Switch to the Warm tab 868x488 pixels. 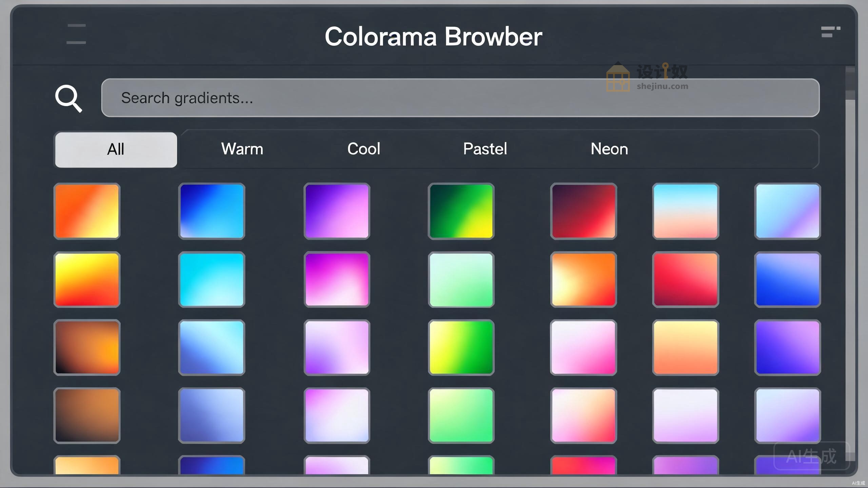pyautogui.click(x=242, y=149)
